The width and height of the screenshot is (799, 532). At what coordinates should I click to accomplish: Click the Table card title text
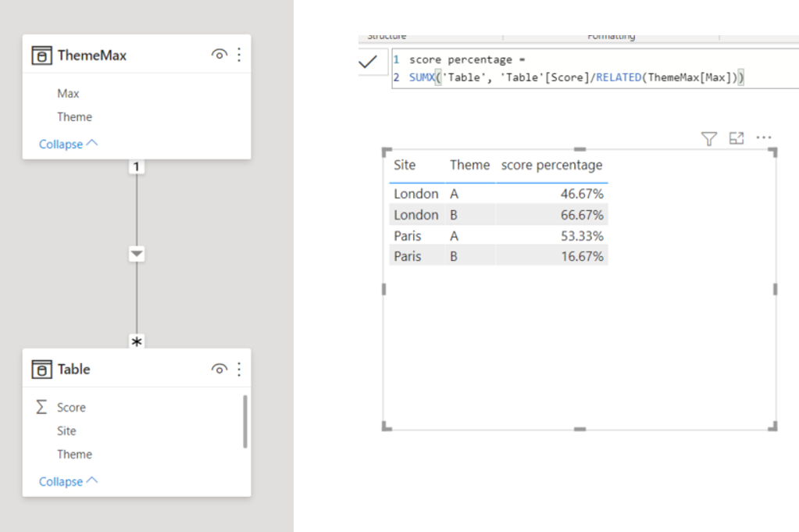[x=74, y=369]
